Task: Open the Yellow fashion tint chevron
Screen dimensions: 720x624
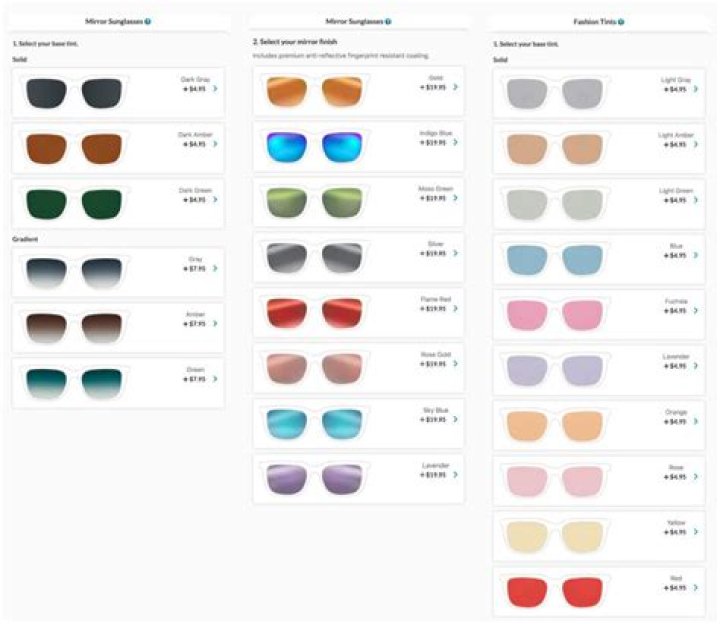Action: tap(696, 532)
